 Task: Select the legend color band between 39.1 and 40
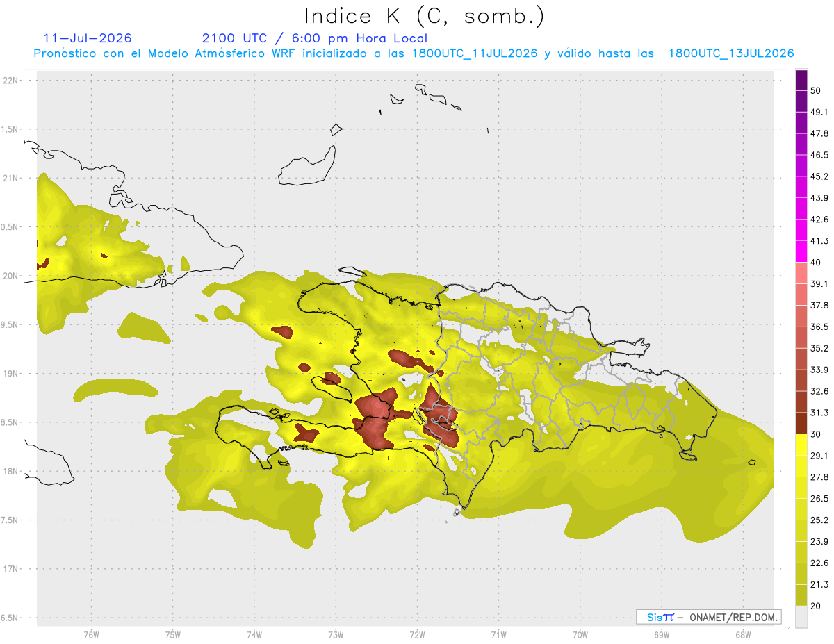(801, 272)
